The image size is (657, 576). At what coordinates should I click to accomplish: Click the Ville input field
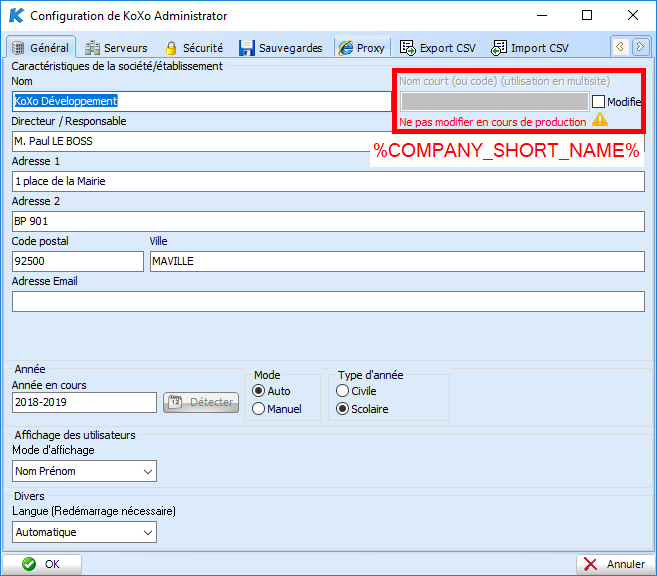tap(397, 261)
